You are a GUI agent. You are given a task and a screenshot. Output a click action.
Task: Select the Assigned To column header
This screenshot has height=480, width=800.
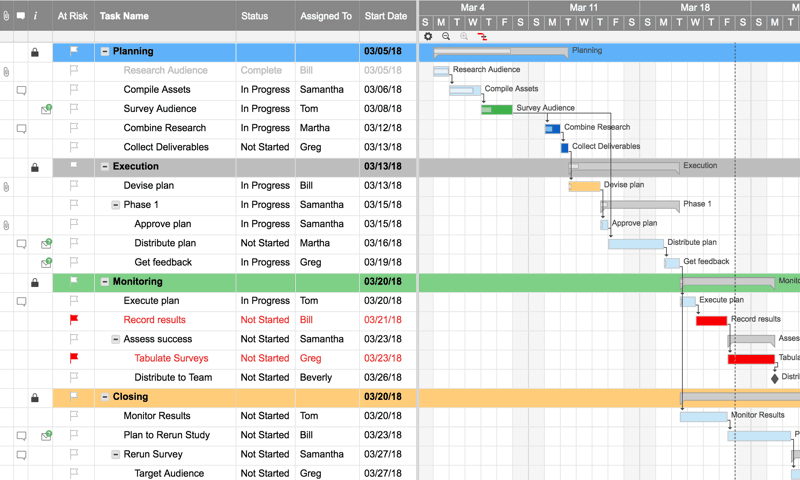click(x=326, y=16)
